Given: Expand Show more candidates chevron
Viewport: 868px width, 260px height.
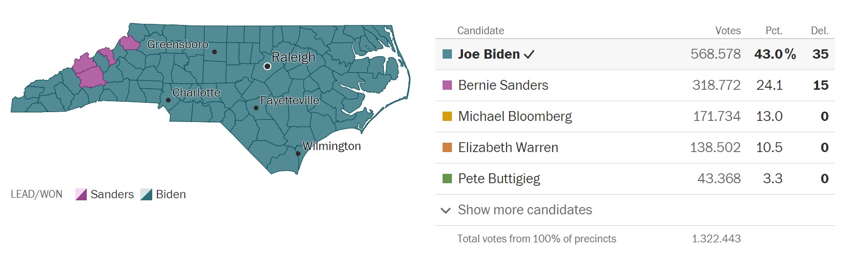Looking at the screenshot, I should point(445,210).
